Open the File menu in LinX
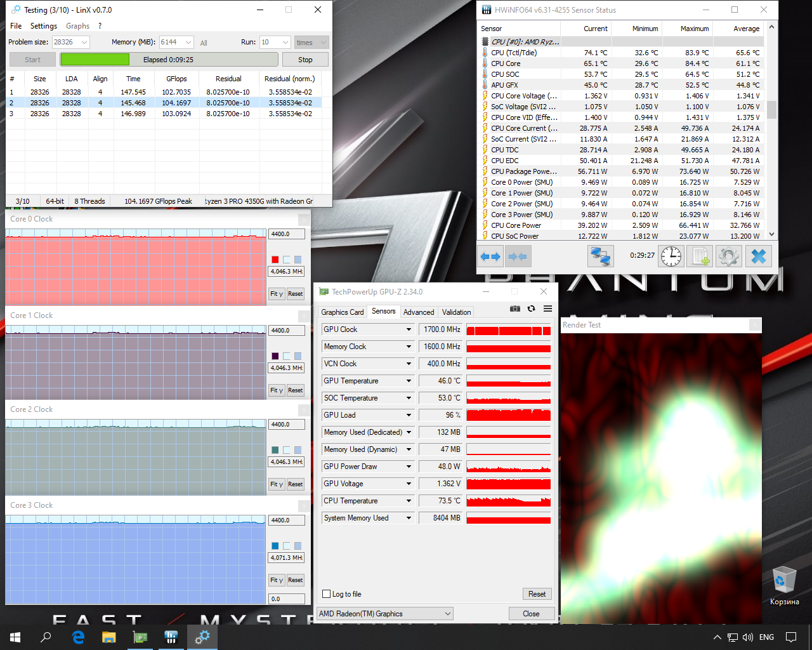 point(16,26)
